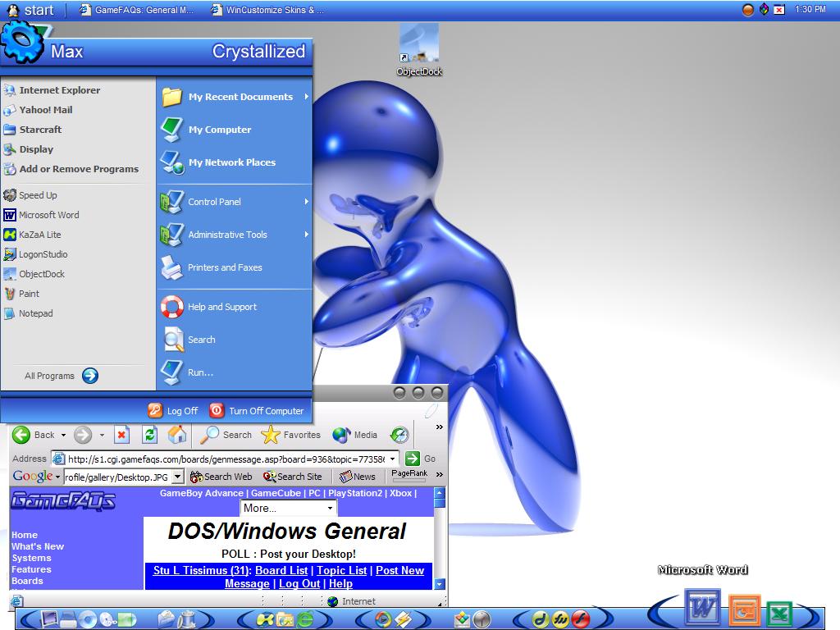The image size is (840, 630).
Task: Open Notepad from the start menu
Action: (28, 313)
